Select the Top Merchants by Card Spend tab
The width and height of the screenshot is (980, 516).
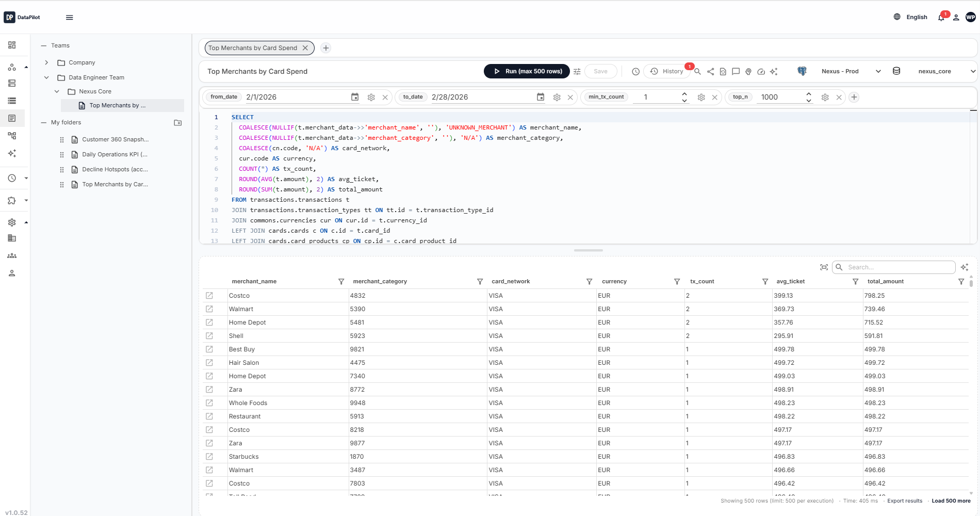tap(252, 47)
